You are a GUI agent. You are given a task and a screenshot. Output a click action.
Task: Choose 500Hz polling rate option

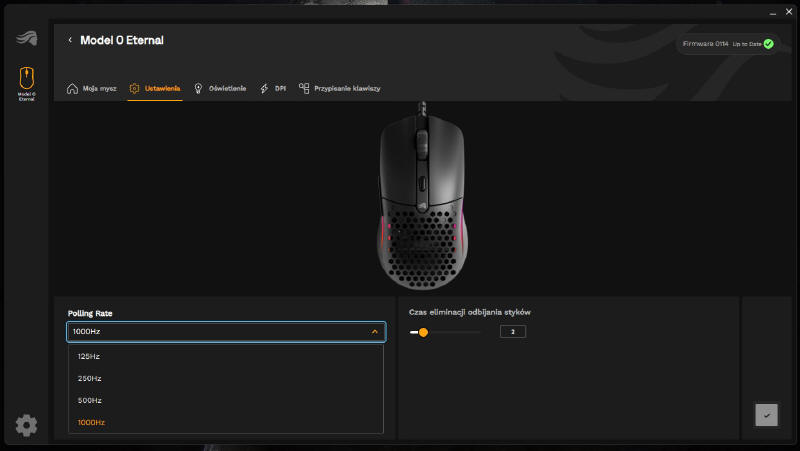89,400
